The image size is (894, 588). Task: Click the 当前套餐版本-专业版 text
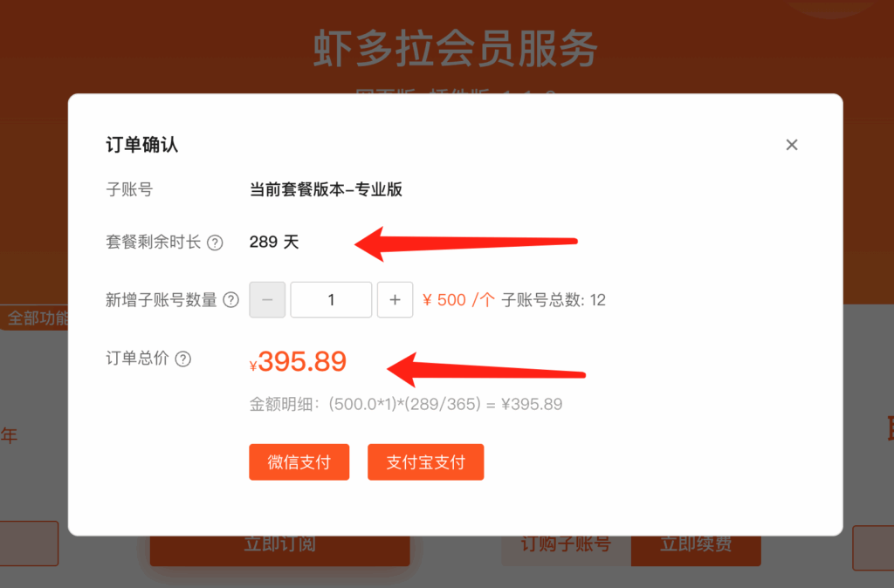click(x=327, y=189)
